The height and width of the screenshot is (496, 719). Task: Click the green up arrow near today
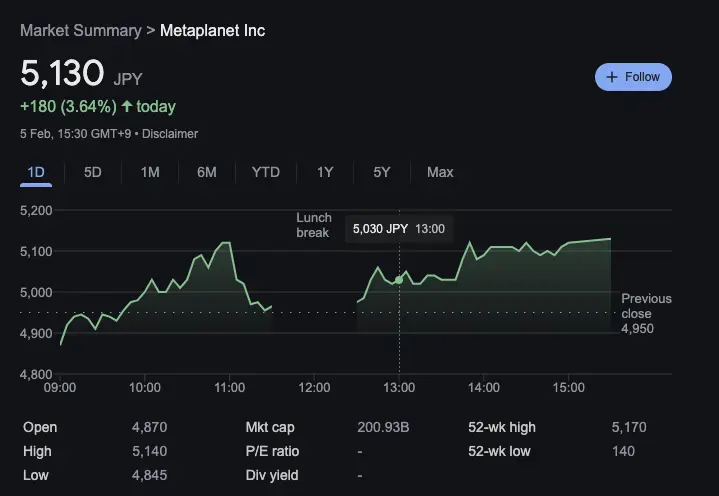click(x=127, y=106)
